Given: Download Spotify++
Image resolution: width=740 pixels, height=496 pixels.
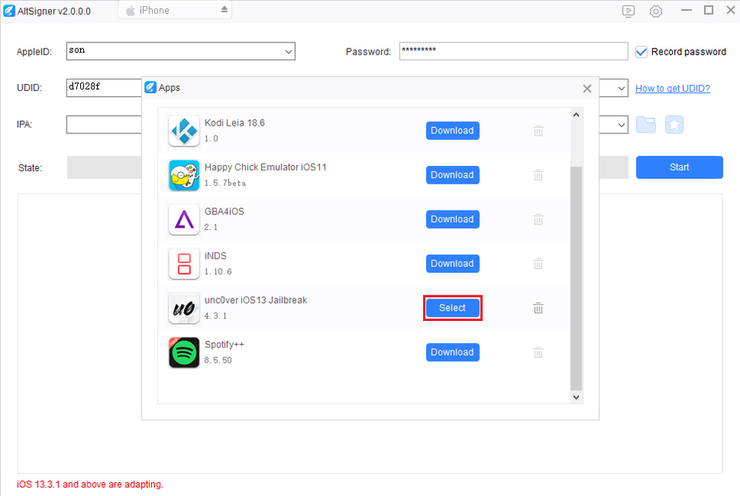Looking at the screenshot, I should 452,353.
